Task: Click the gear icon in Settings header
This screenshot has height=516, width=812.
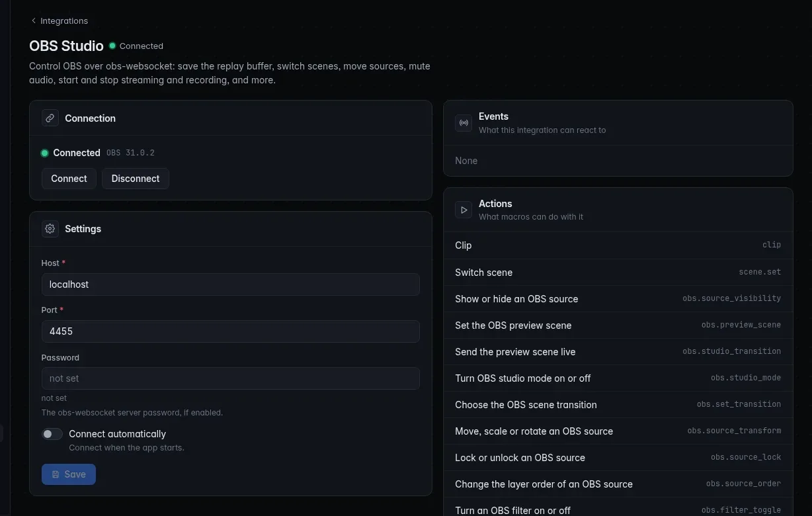Action: 50,228
